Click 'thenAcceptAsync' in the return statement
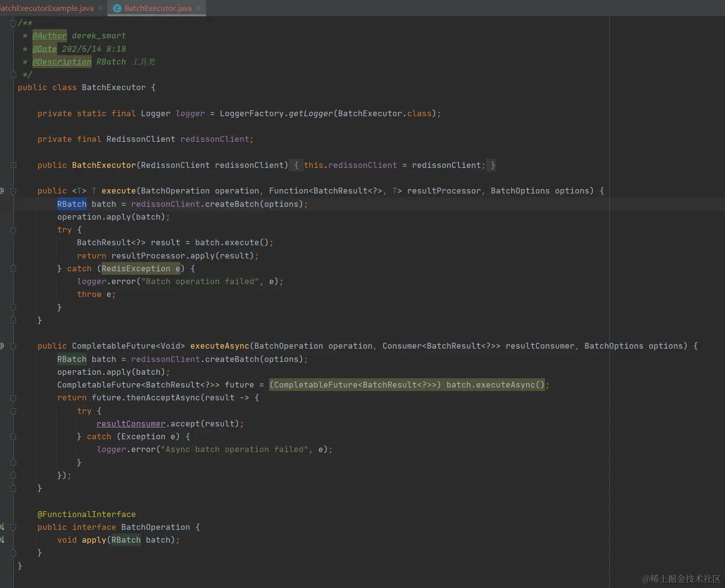Screen dimensions: 725x588 [x=163, y=398]
